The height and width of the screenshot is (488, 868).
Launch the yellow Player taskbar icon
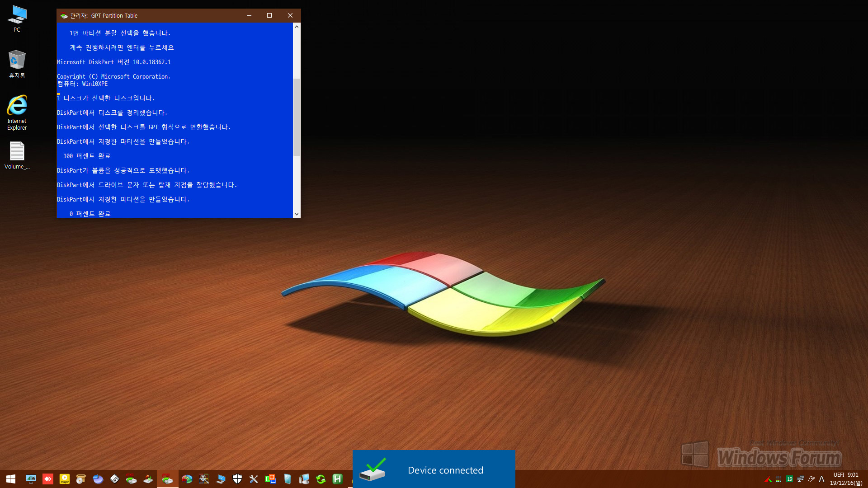click(65, 479)
